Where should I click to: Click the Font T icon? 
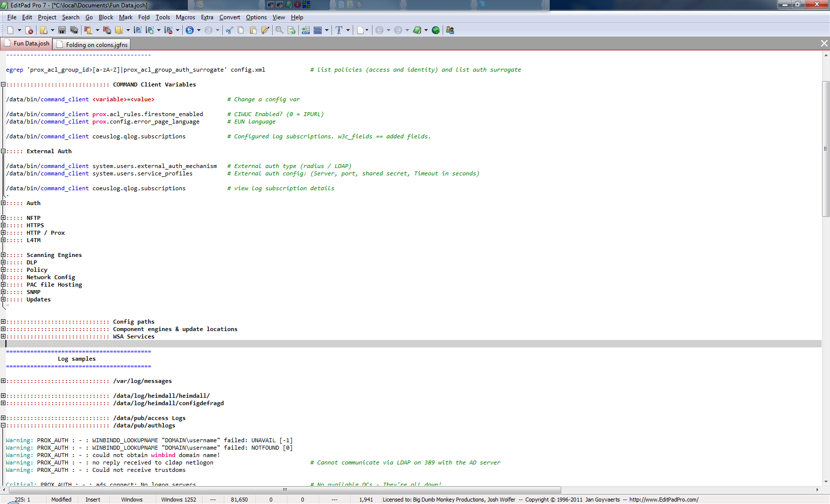pos(339,30)
